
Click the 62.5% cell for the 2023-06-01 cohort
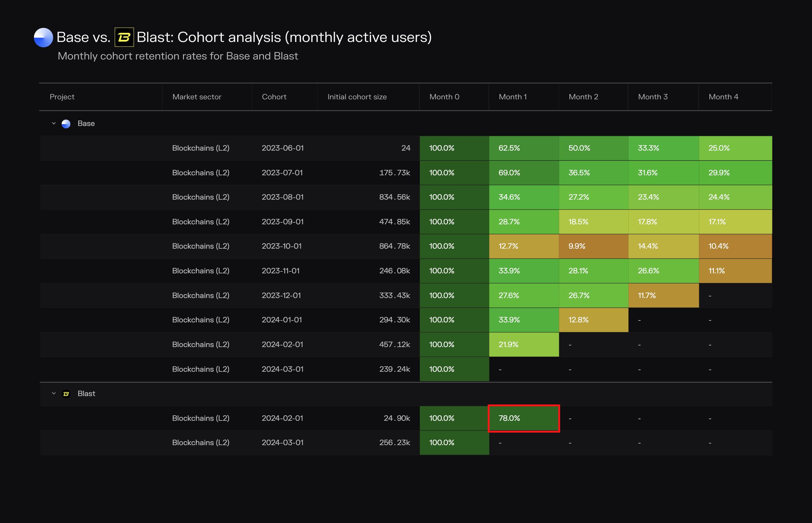[x=524, y=148]
